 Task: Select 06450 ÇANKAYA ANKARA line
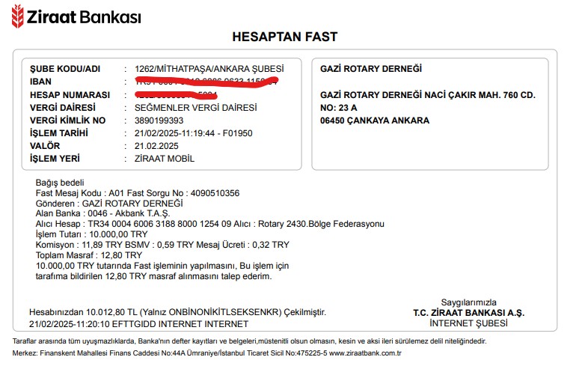click(x=375, y=121)
